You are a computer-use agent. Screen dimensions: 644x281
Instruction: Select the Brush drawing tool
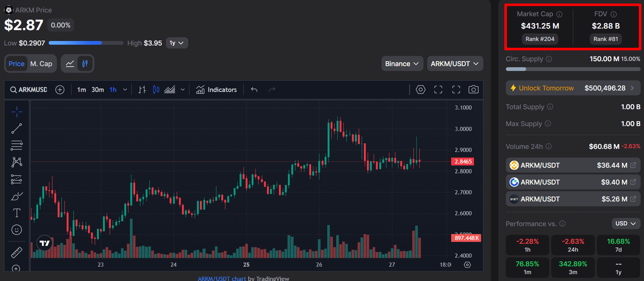point(17,196)
